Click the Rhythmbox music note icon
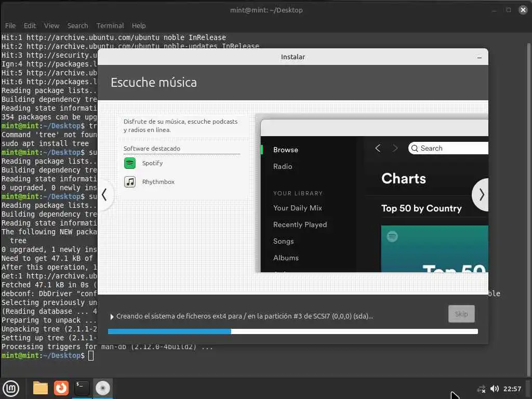Viewport: 532px width, 399px height. [129, 182]
